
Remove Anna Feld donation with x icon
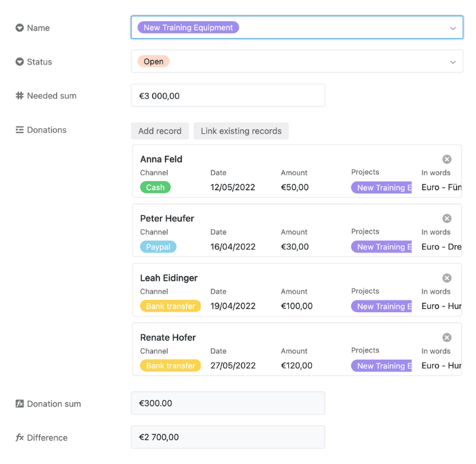446,159
